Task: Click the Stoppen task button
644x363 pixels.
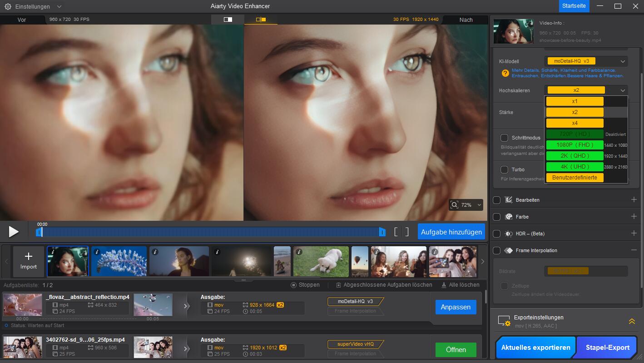Action: 305,285
